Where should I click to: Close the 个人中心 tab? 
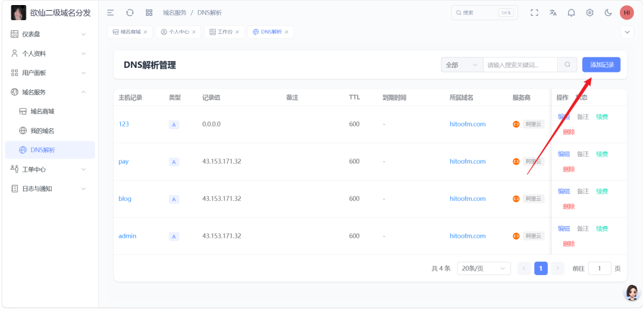194,31
